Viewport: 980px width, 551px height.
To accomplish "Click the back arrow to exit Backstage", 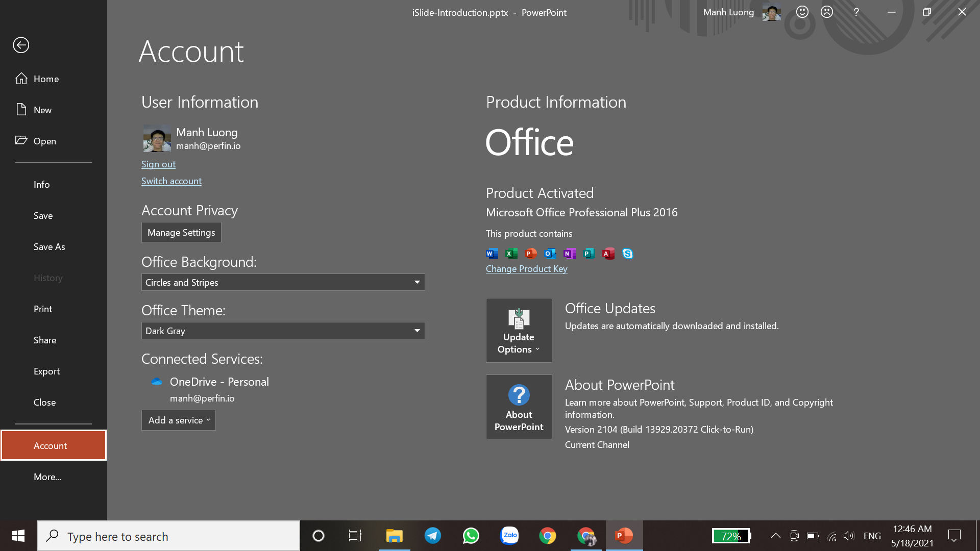I will point(21,45).
